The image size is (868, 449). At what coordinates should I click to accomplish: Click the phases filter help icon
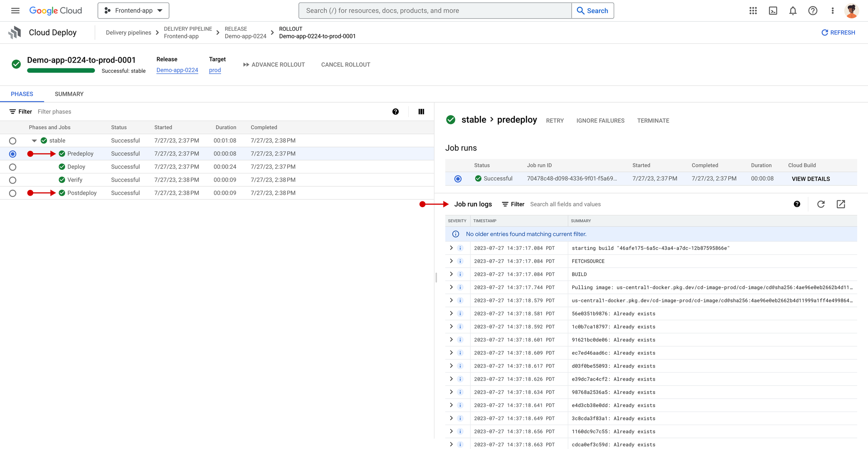[396, 112]
